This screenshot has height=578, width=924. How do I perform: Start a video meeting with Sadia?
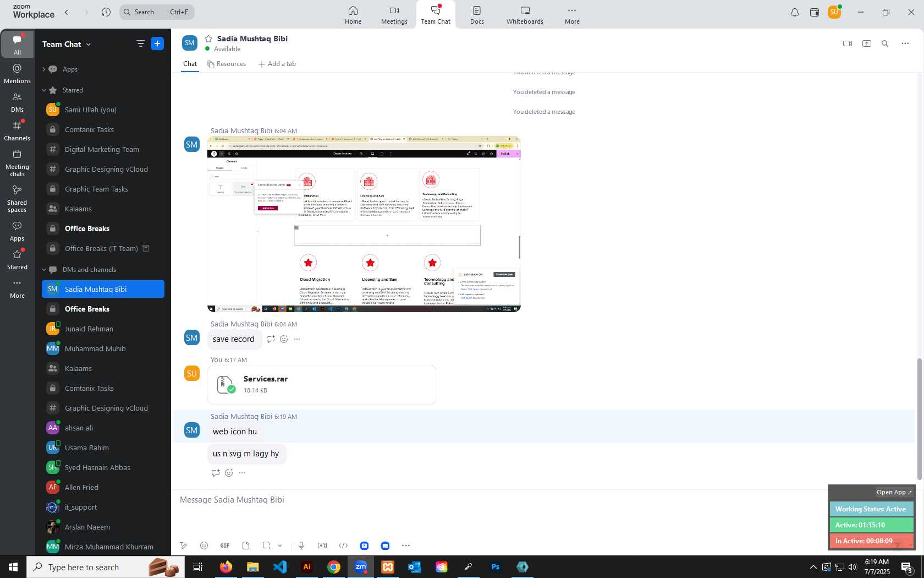[848, 43]
